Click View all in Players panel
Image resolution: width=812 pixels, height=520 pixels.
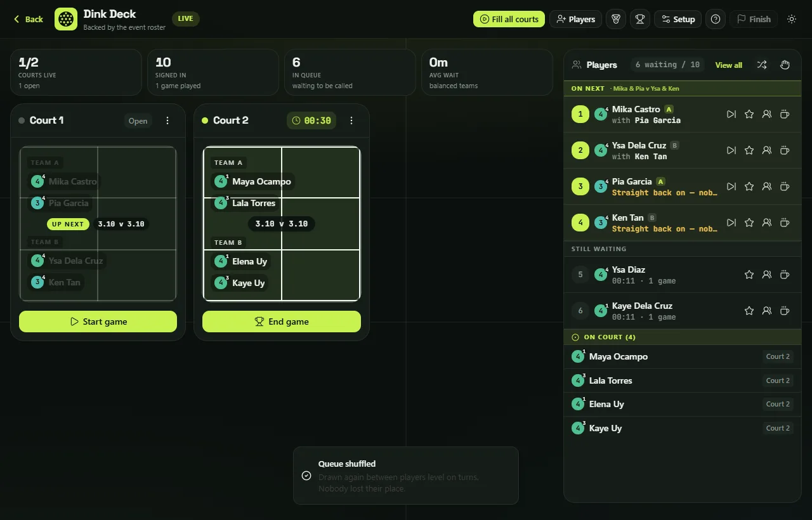tap(728, 65)
